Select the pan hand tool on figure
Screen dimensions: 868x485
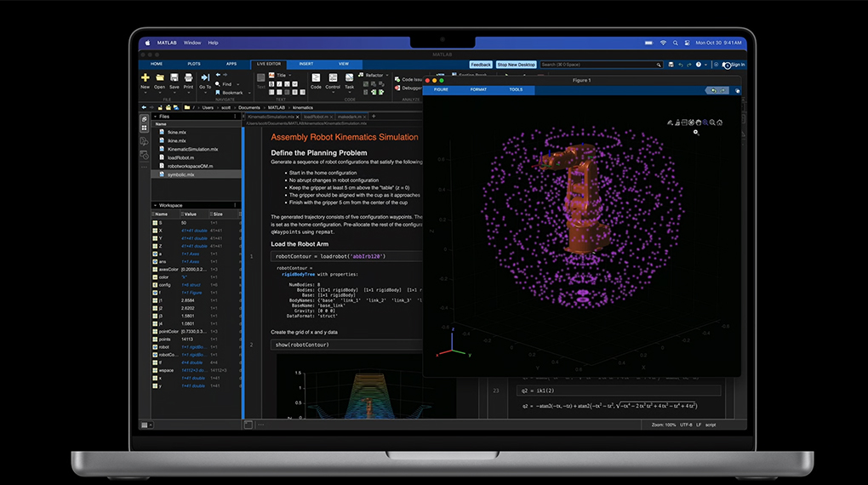(x=698, y=123)
